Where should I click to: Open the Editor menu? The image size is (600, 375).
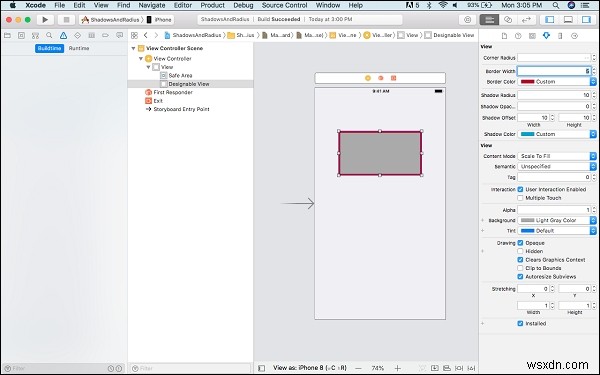point(183,5)
